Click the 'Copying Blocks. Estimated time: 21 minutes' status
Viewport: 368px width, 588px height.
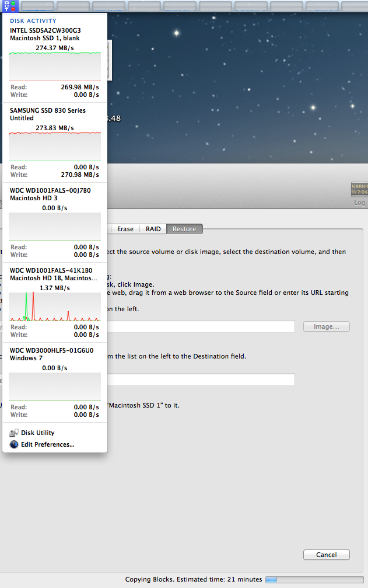click(194, 579)
